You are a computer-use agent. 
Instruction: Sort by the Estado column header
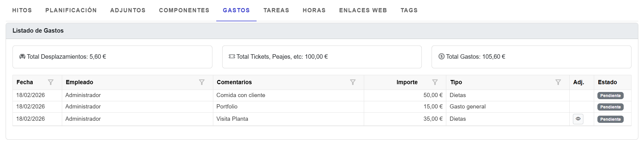coord(607,82)
